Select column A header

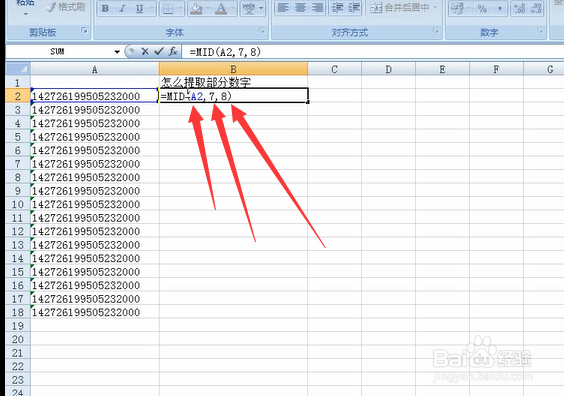(95, 69)
